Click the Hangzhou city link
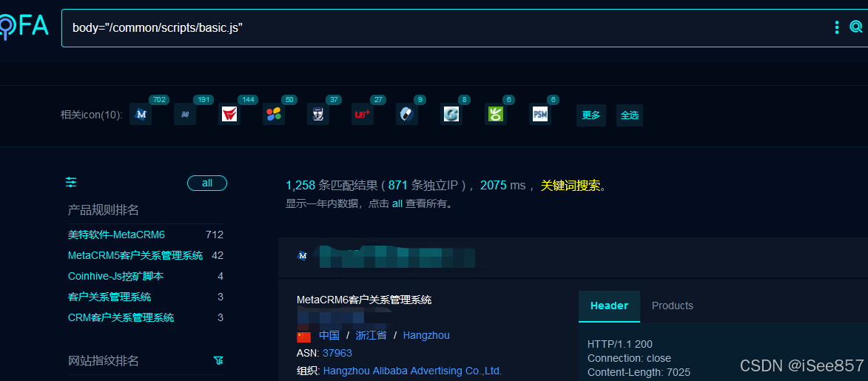The height and width of the screenshot is (381, 868). click(x=426, y=335)
